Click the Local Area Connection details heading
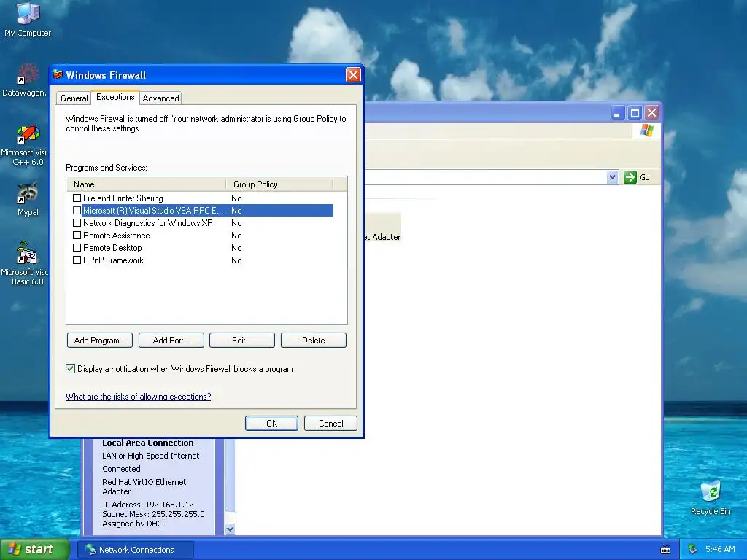747x560 pixels. [x=147, y=443]
